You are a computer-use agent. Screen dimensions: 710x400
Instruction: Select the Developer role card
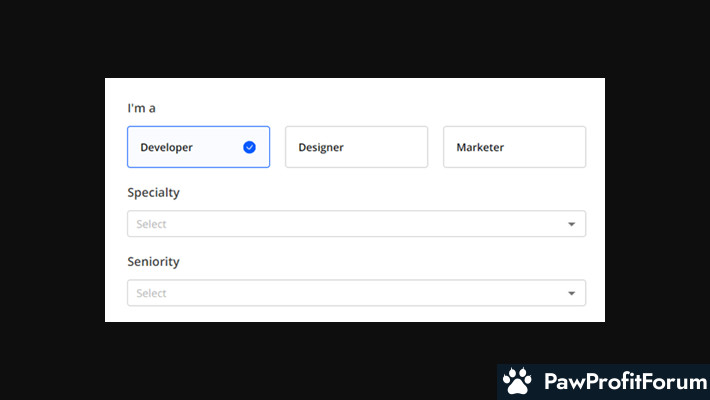pos(198,147)
